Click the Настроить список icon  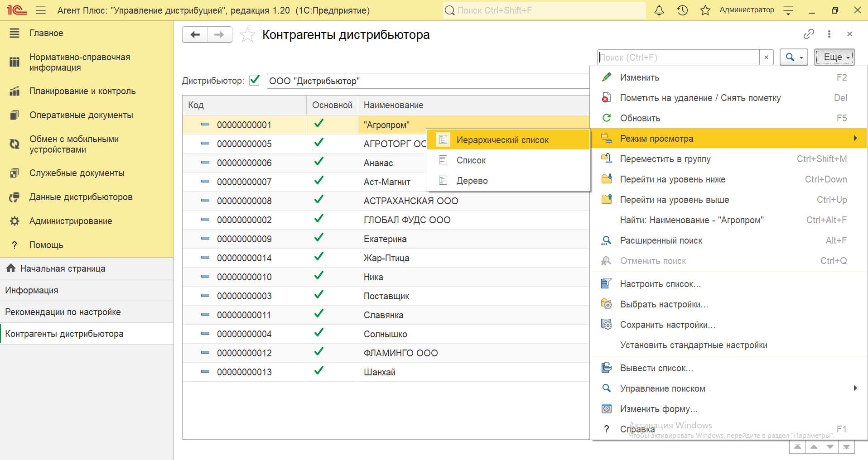pyautogui.click(x=606, y=284)
